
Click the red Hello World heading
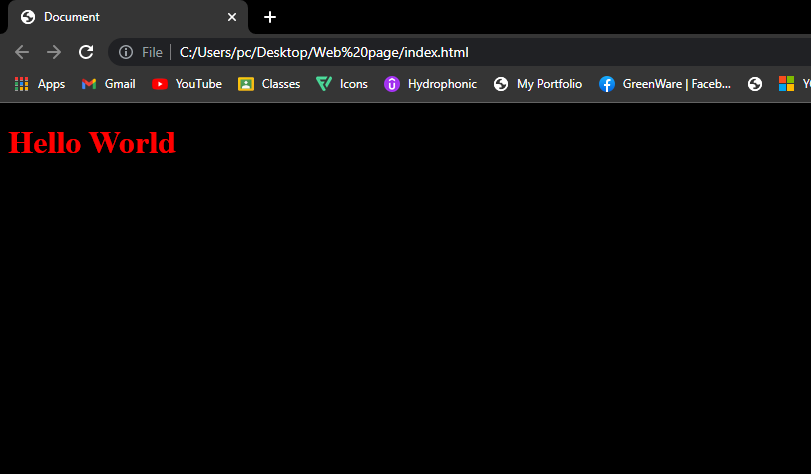[x=92, y=143]
